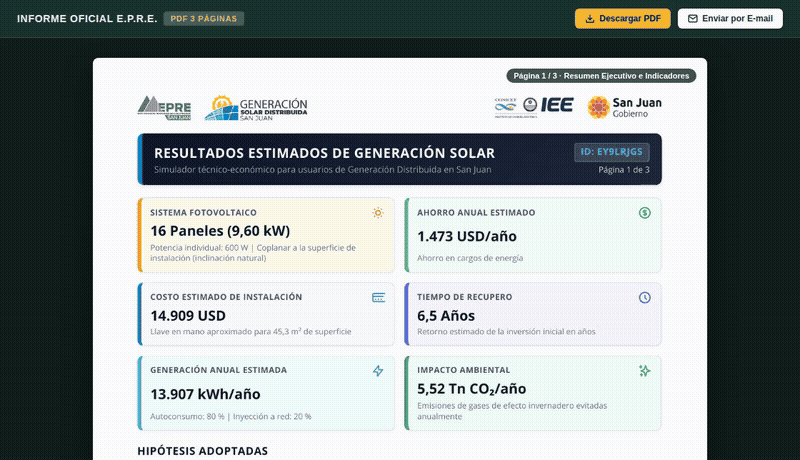The image size is (800, 460).
Task: Click the Enviar por E-mail button
Action: [730, 18]
